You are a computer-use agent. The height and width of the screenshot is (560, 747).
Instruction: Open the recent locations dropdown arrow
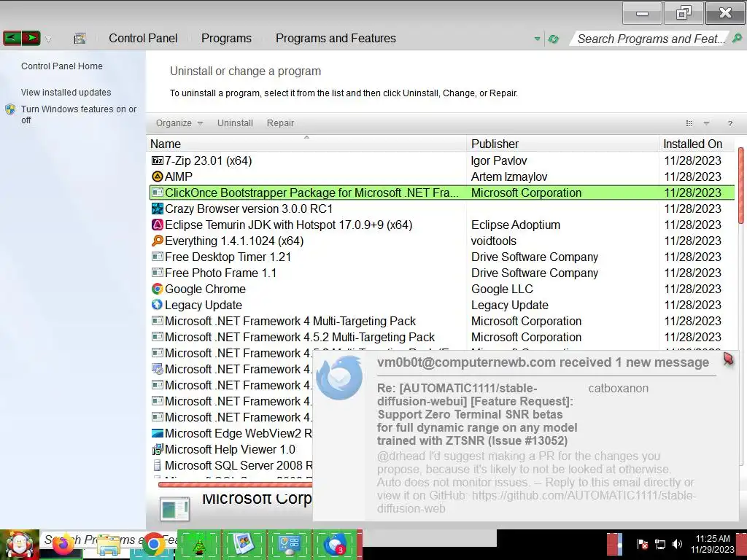(49, 39)
